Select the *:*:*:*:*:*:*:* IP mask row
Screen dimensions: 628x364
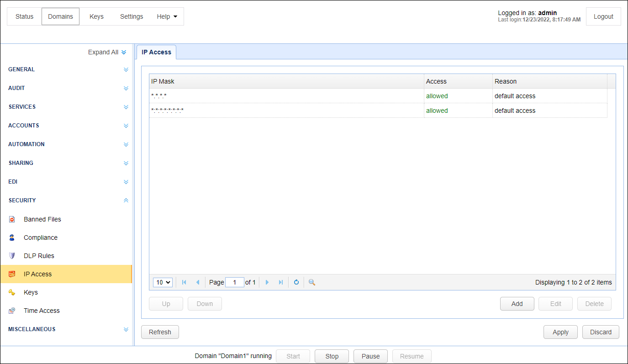[x=378, y=111]
